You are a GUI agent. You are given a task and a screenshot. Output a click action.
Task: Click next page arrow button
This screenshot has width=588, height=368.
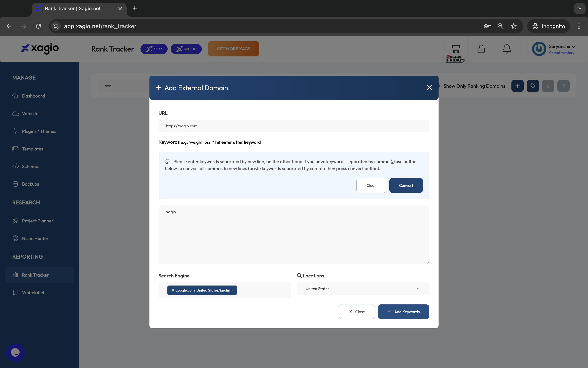click(x=563, y=86)
